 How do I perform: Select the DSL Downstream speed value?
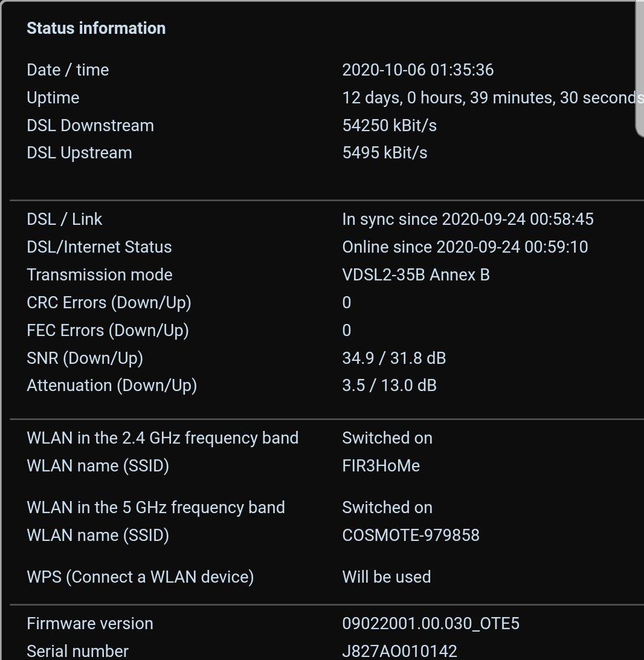[x=390, y=126]
